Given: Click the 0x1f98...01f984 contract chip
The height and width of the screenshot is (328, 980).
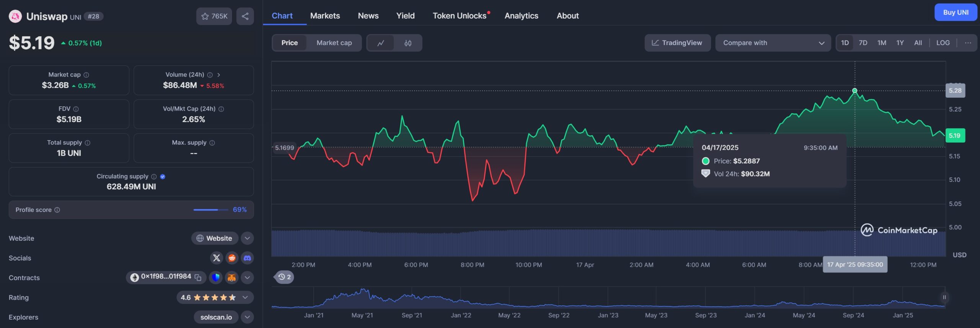Looking at the screenshot, I should coord(166,277).
